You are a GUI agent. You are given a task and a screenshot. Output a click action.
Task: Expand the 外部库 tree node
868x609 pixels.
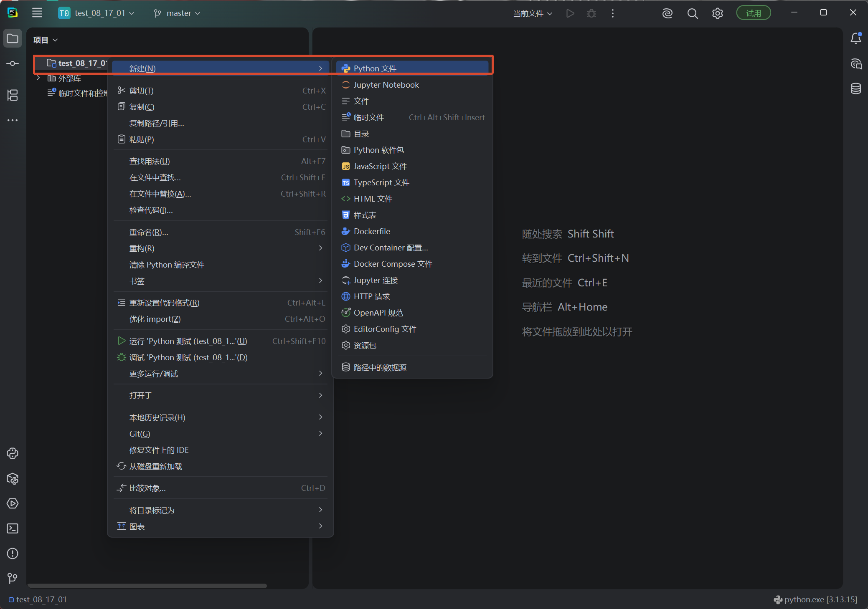[x=38, y=78]
